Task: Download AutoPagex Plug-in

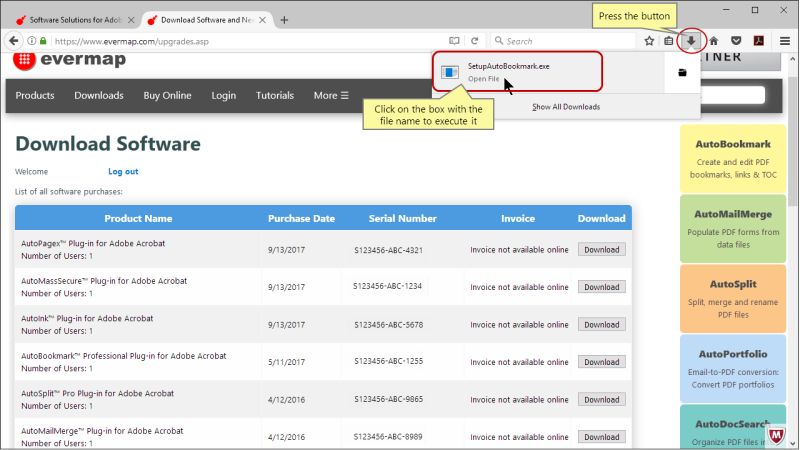Action: click(602, 249)
